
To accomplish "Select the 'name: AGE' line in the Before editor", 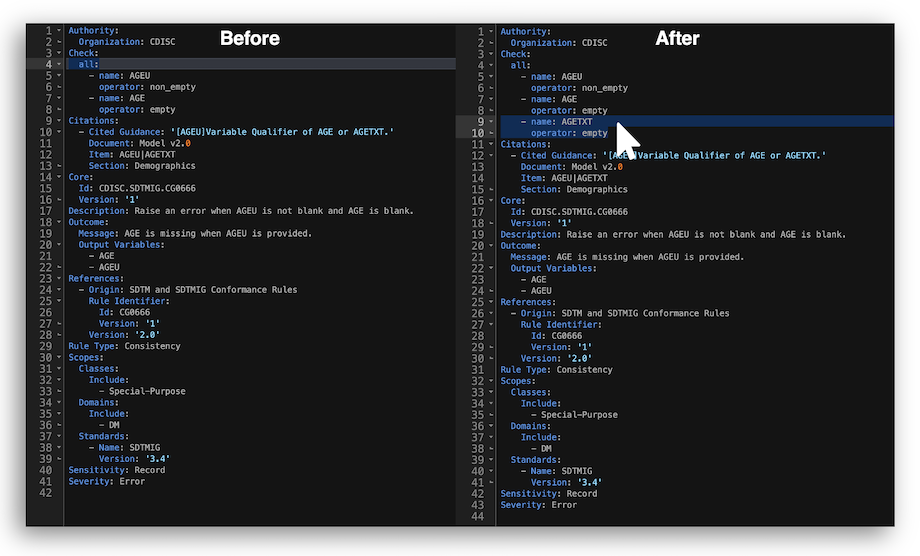I will (117, 98).
